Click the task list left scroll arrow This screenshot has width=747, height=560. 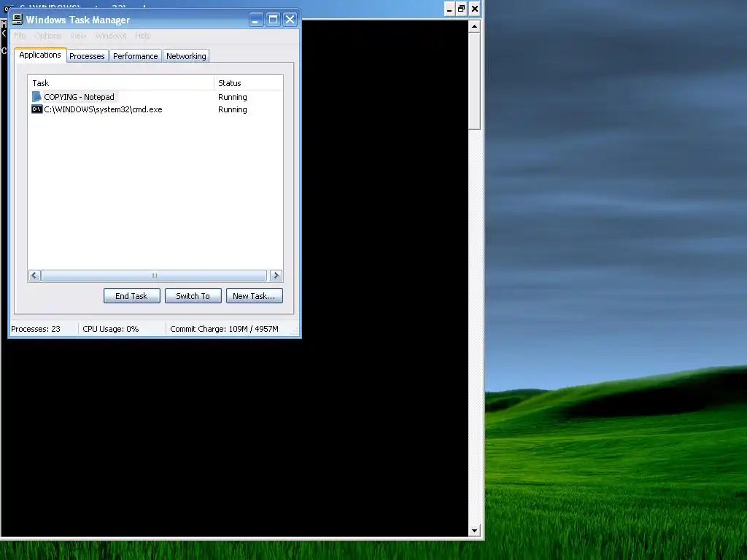click(x=34, y=276)
